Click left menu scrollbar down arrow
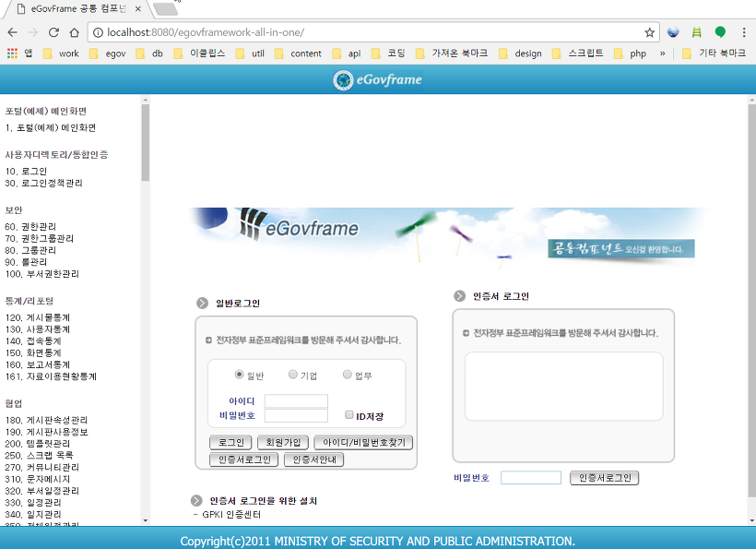This screenshot has height=549, width=756. pyautogui.click(x=146, y=521)
